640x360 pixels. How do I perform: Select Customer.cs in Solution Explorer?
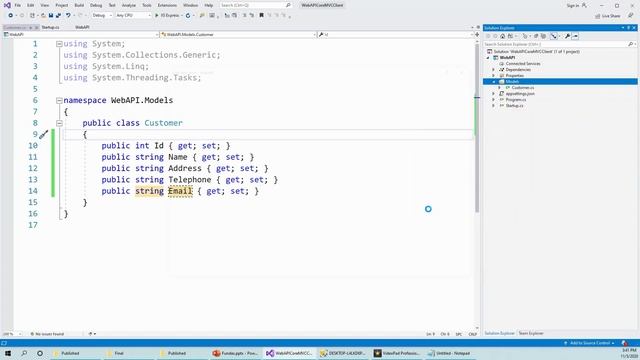[x=522, y=88]
